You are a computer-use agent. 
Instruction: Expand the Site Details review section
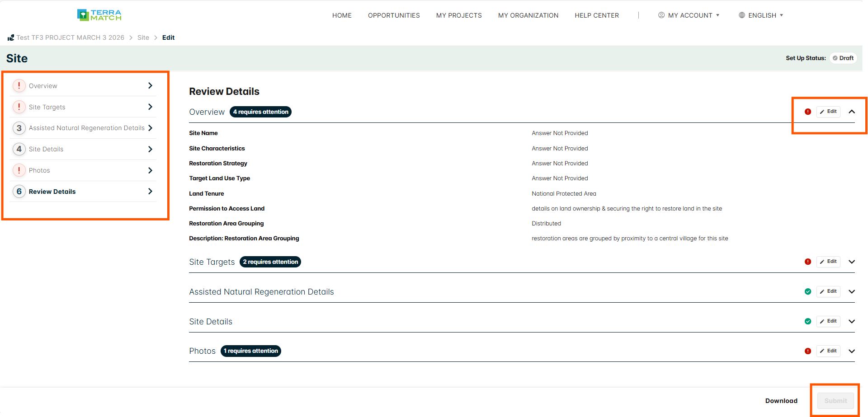pyautogui.click(x=852, y=321)
